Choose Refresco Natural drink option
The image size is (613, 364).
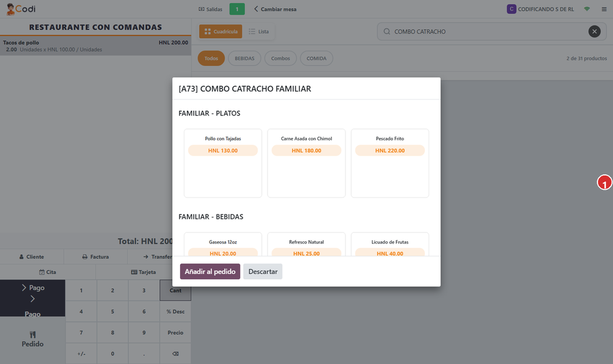coord(306,244)
